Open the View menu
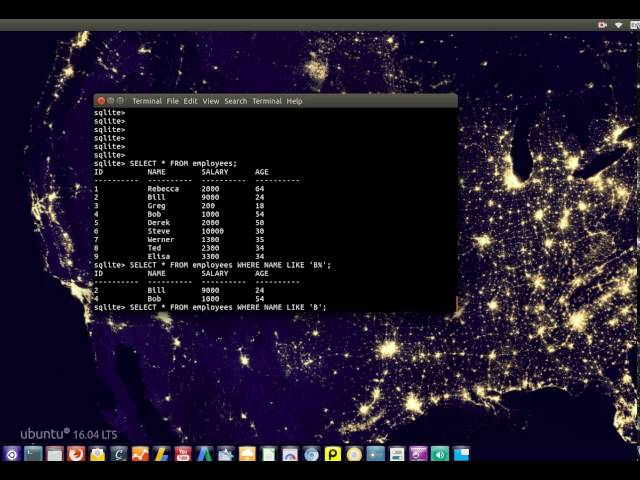 tap(211, 101)
